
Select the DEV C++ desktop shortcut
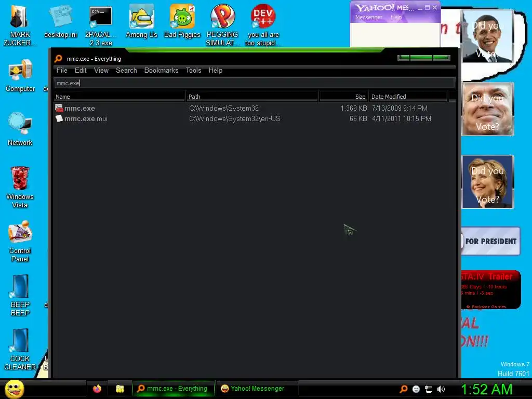(x=263, y=25)
